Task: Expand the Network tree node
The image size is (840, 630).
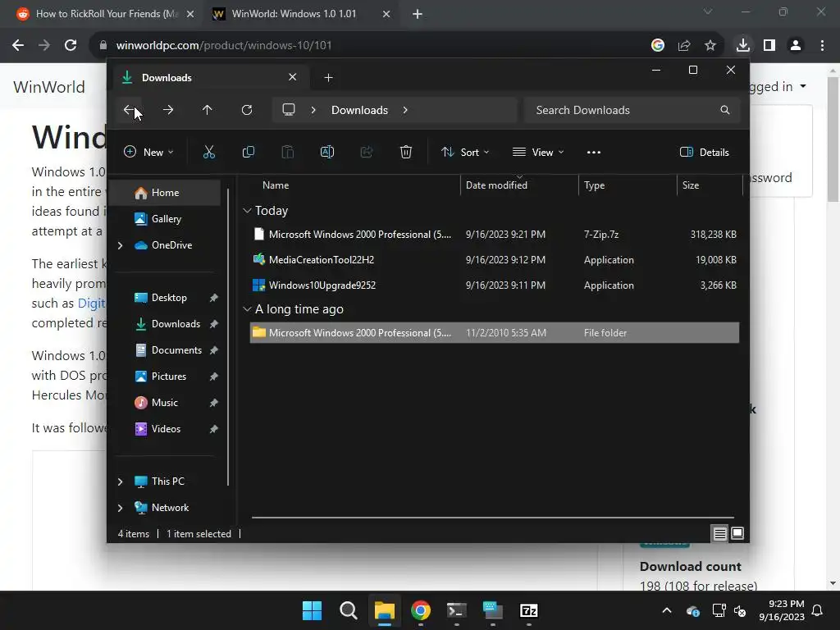Action: click(120, 508)
